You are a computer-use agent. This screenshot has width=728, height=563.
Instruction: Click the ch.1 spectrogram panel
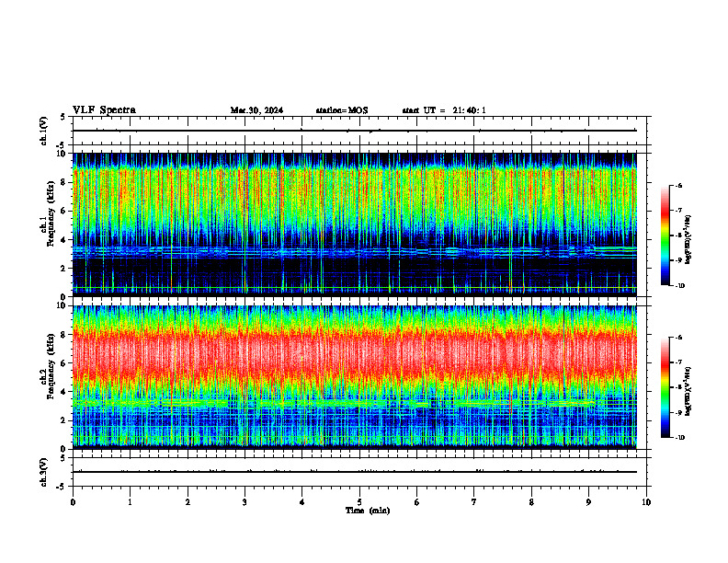[x=355, y=224]
